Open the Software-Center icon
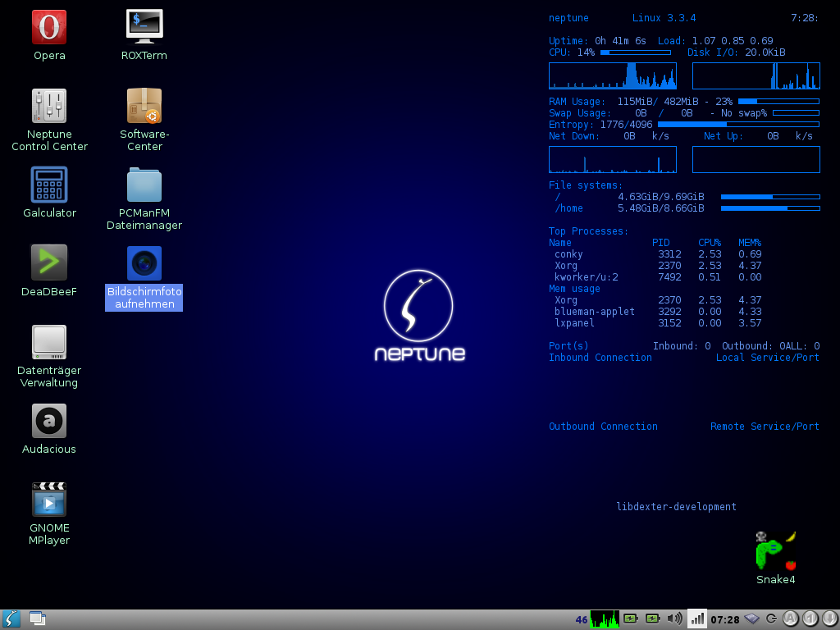 [144, 106]
